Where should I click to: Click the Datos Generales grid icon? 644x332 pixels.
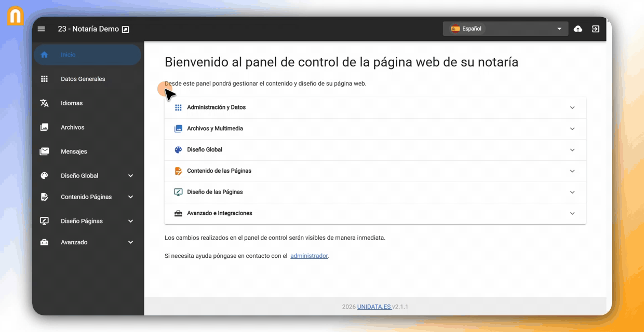44,79
